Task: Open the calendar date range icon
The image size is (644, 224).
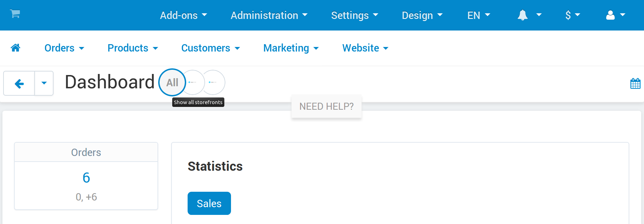Action: pos(635,83)
